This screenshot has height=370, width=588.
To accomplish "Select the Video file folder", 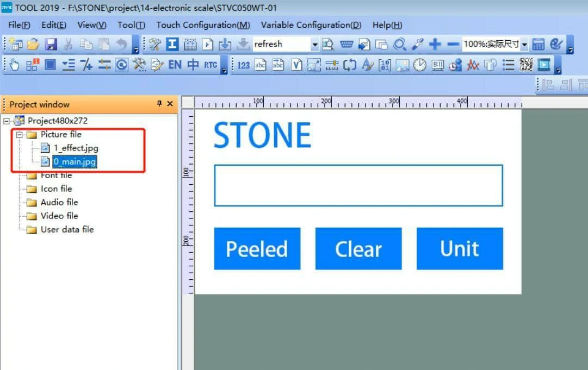I will pos(59,216).
